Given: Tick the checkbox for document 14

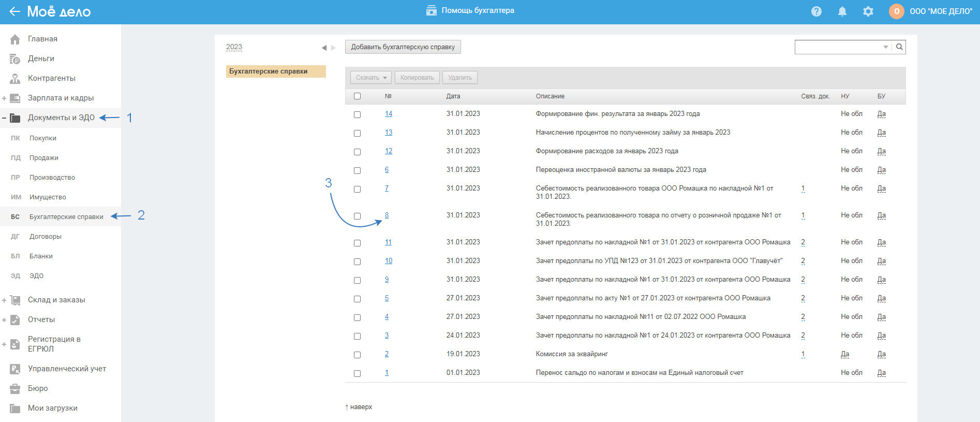Looking at the screenshot, I should click(357, 114).
